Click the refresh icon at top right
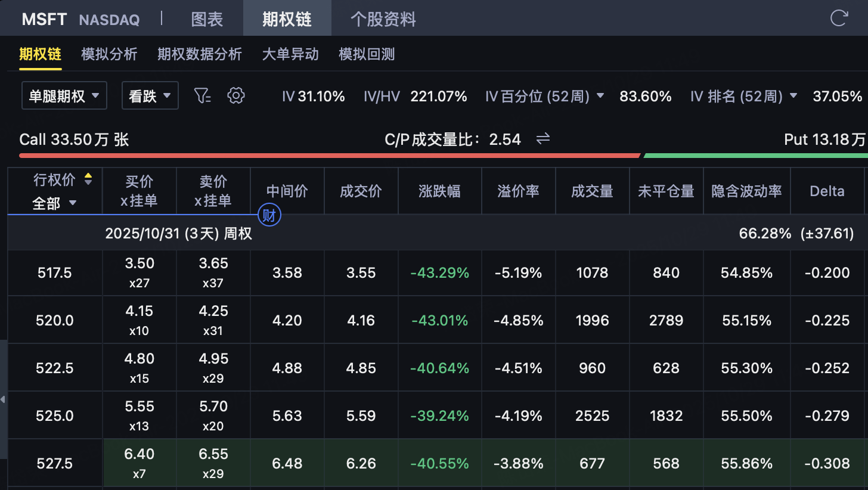 click(x=839, y=18)
